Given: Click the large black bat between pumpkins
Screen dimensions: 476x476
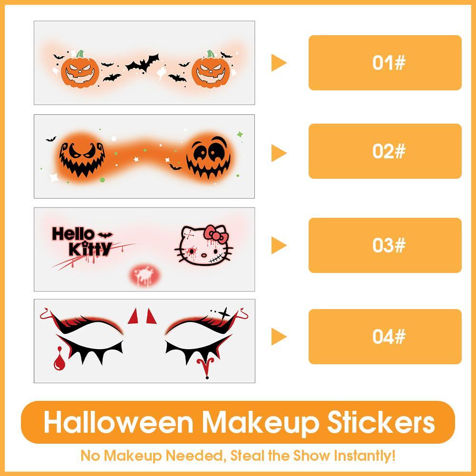Looking at the screenshot, I should [142, 63].
